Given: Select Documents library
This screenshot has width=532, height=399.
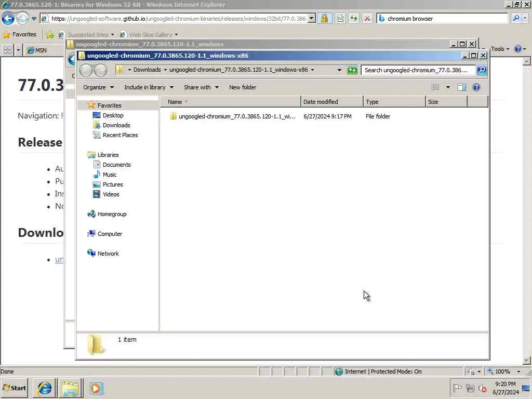Looking at the screenshot, I should pyautogui.click(x=116, y=165).
